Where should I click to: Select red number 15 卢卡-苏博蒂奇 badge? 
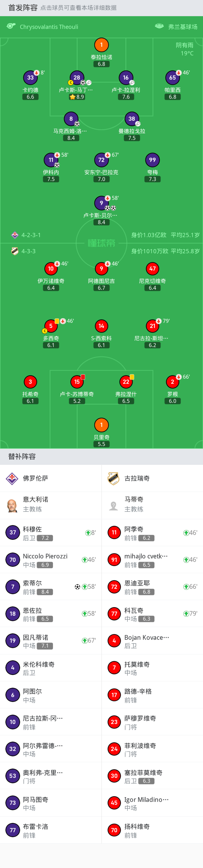click(x=77, y=382)
